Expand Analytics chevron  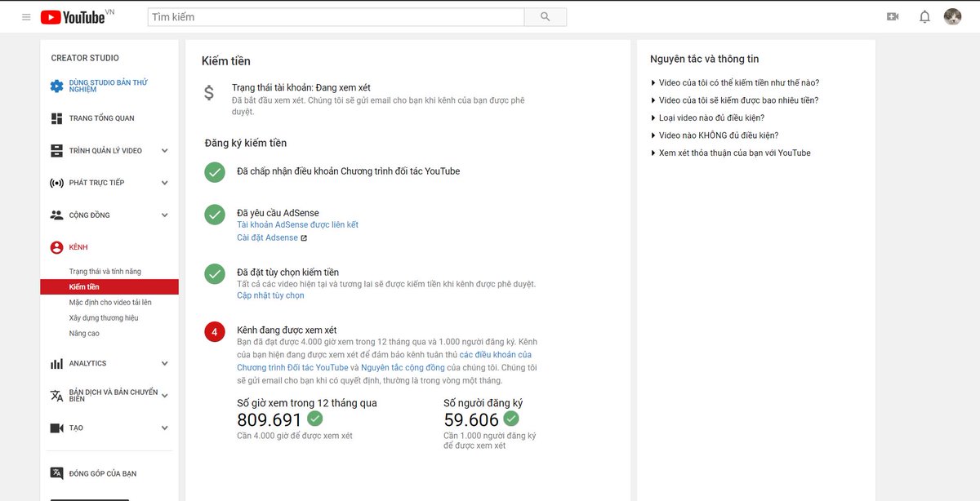pos(164,364)
